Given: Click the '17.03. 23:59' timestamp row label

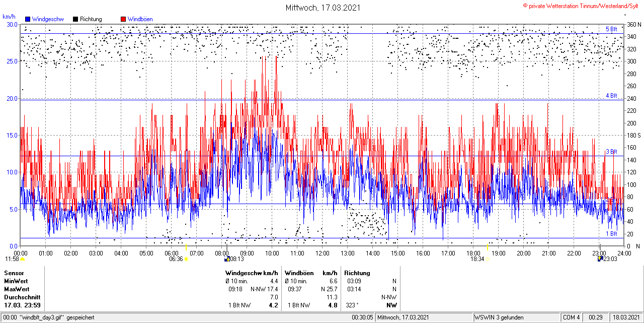Looking at the screenshot, I should [22, 305].
